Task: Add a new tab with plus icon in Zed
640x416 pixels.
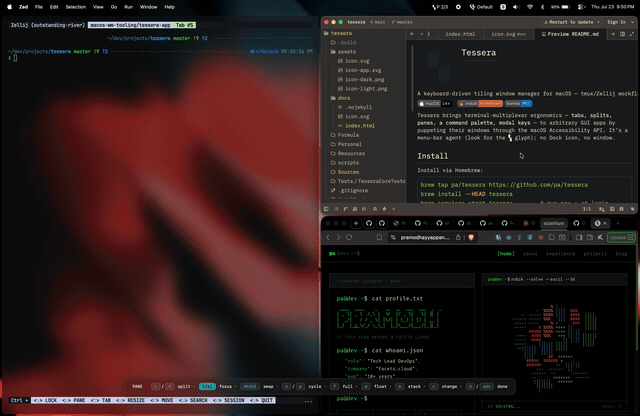Action: coord(613,34)
